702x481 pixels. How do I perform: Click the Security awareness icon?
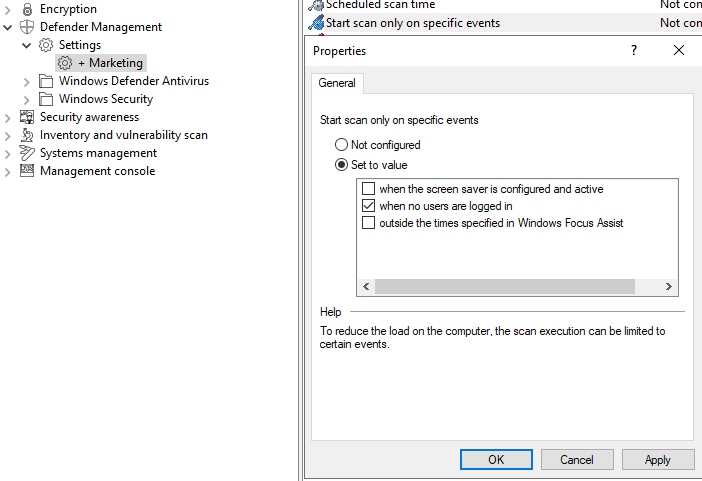(27, 117)
